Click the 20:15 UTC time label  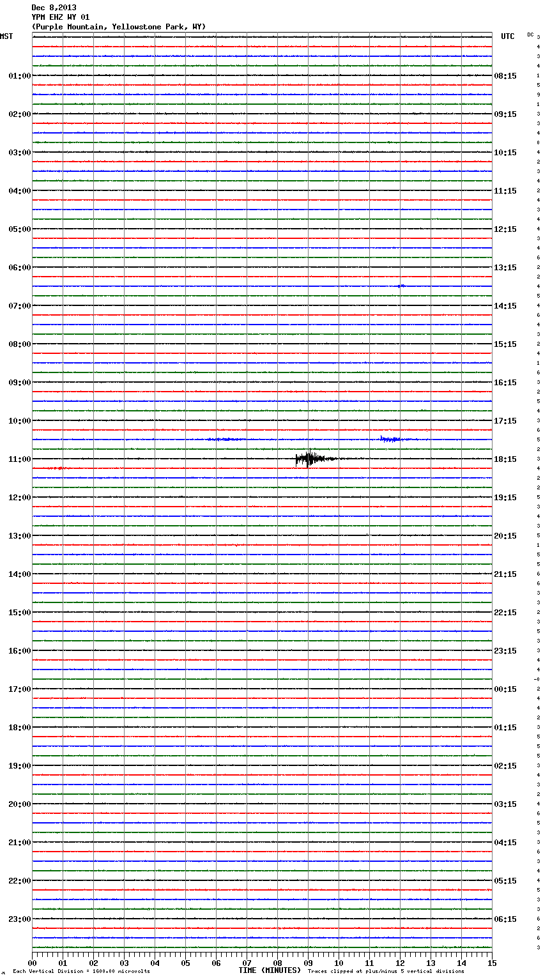(x=505, y=536)
